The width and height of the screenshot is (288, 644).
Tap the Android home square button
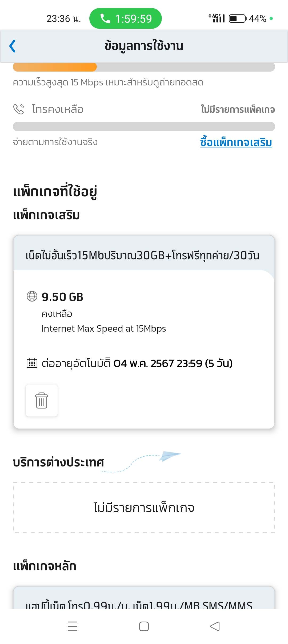point(144,626)
